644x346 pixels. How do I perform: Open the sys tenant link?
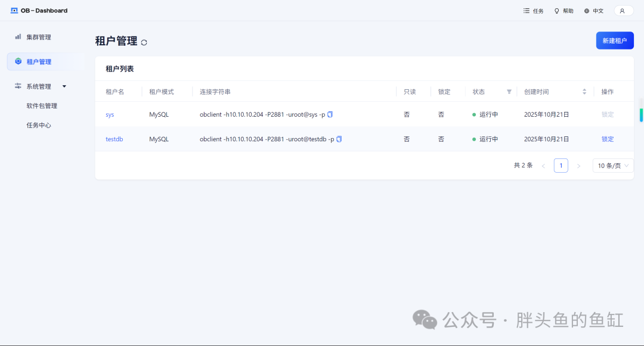tap(110, 115)
